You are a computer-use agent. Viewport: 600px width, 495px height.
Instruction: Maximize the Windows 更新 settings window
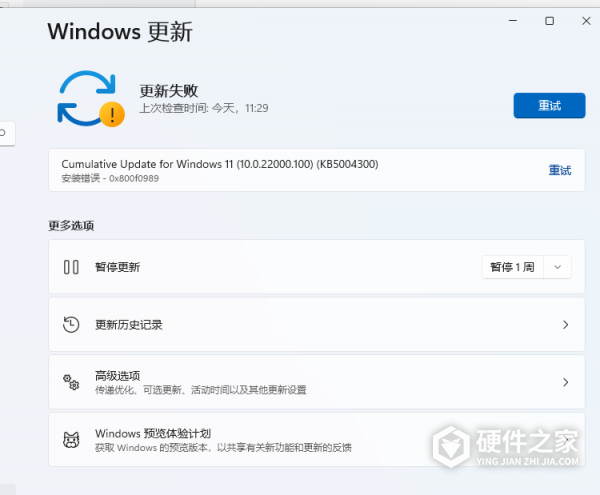[x=549, y=21]
